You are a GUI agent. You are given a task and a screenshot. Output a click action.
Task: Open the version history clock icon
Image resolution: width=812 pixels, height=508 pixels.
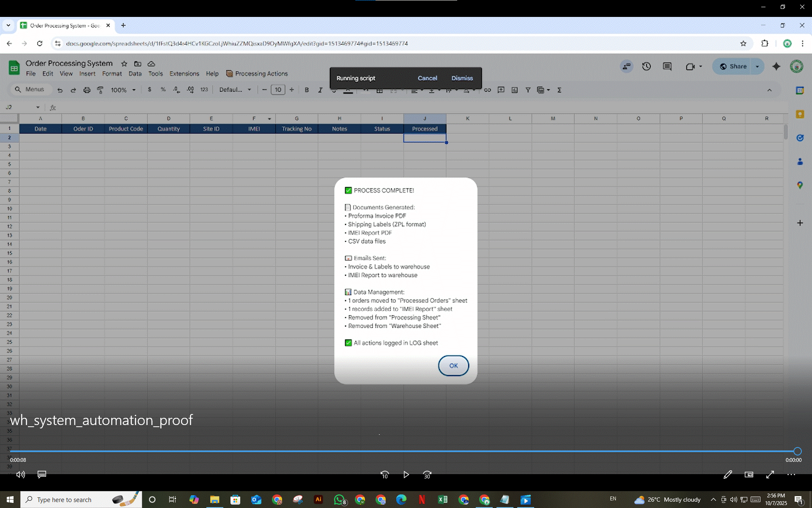point(646,66)
